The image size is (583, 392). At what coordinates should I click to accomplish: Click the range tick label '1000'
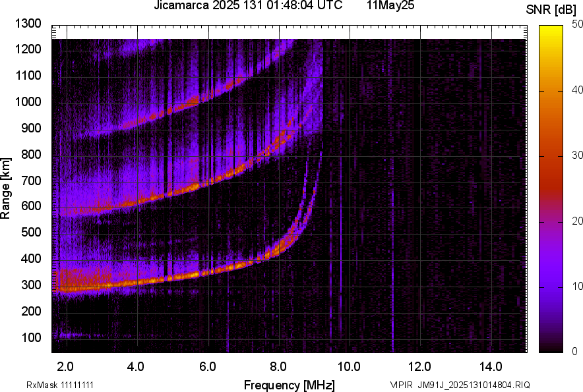pyautogui.click(x=28, y=101)
